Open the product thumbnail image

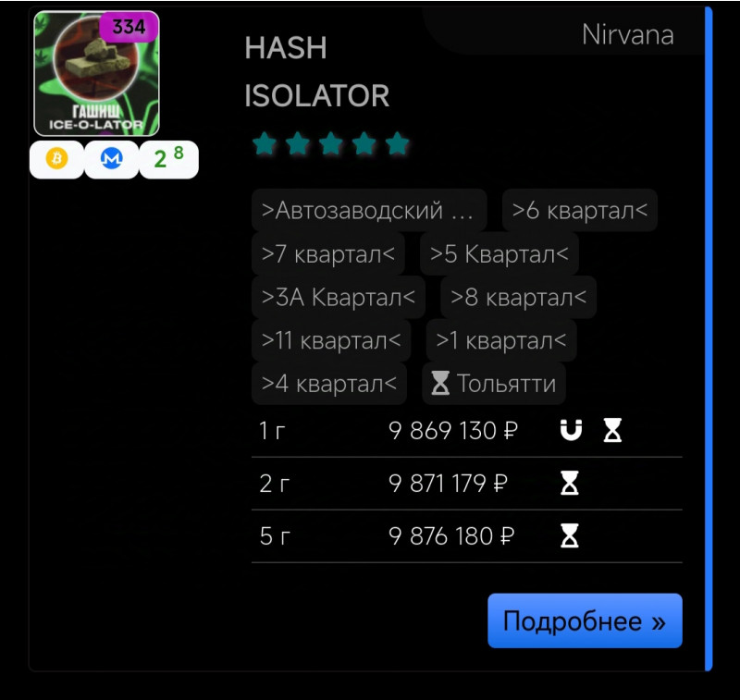click(x=96, y=74)
